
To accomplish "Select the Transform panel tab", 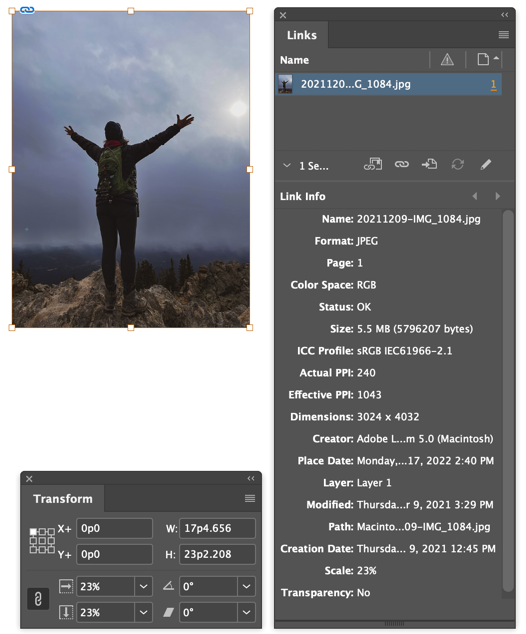I will click(x=63, y=499).
